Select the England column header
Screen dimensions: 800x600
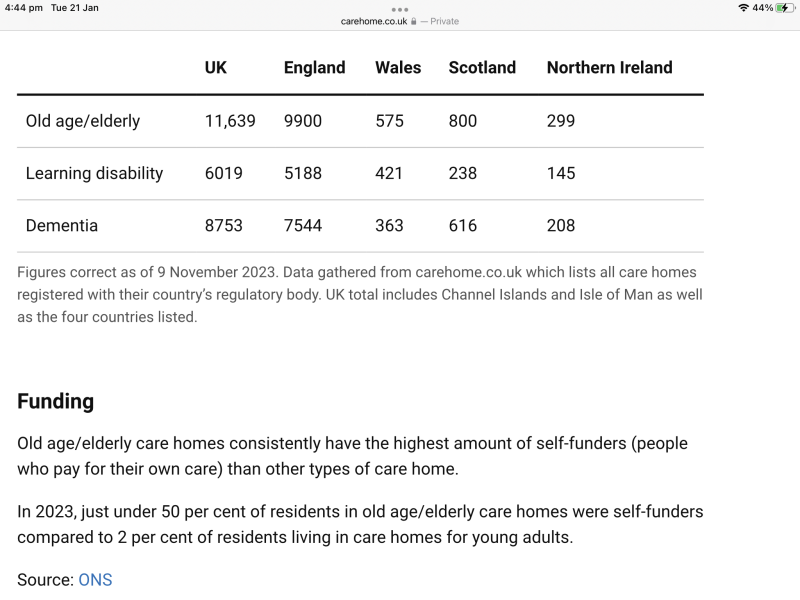pos(314,67)
